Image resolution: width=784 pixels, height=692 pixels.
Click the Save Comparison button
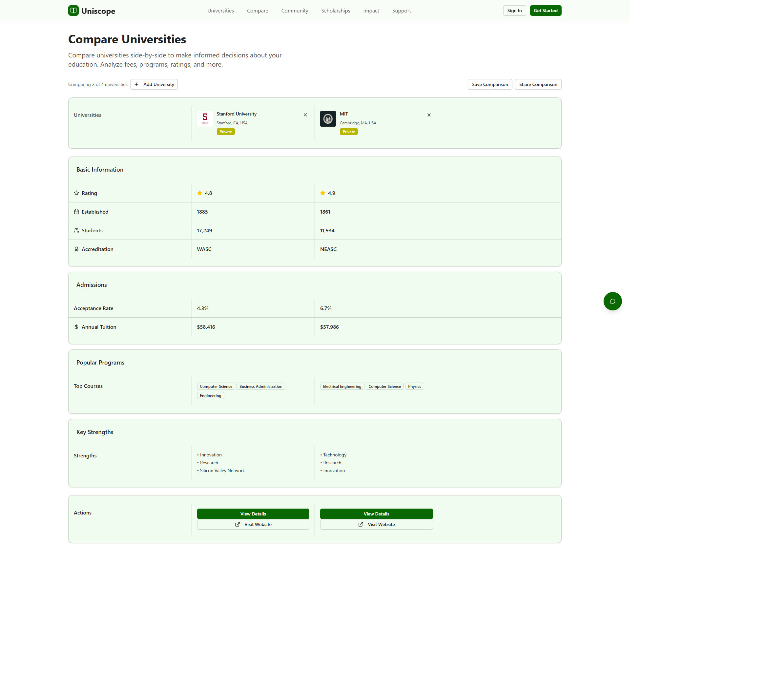tap(490, 84)
